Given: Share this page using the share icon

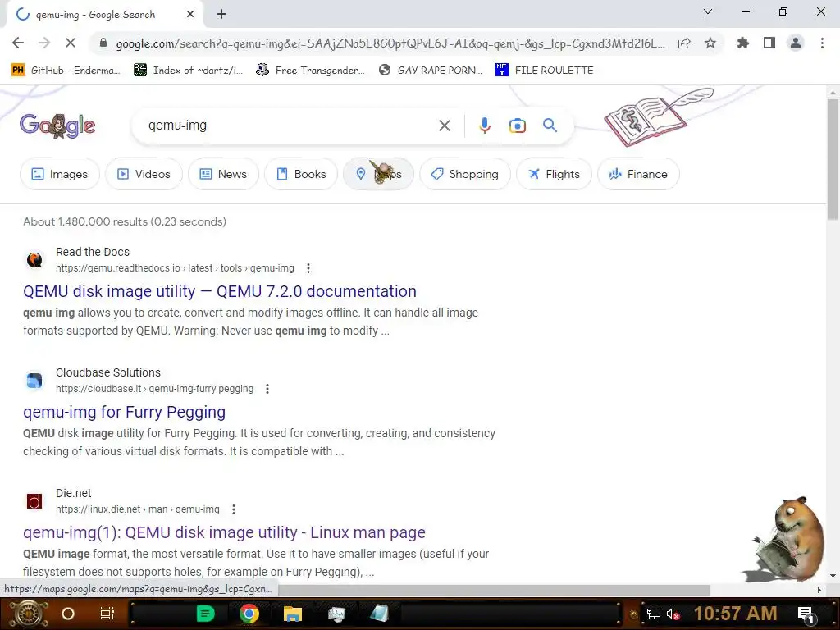Looking at the screenshot, I should 684,43.
